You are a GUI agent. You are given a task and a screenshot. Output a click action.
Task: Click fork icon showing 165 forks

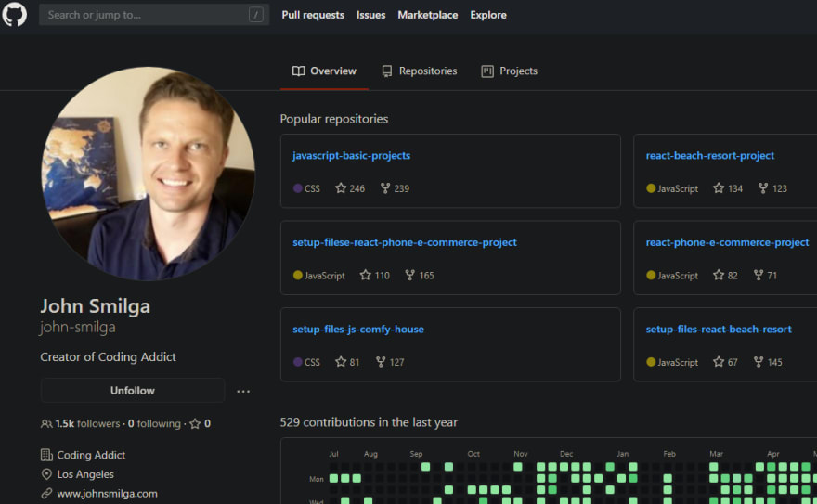(410, 275)
